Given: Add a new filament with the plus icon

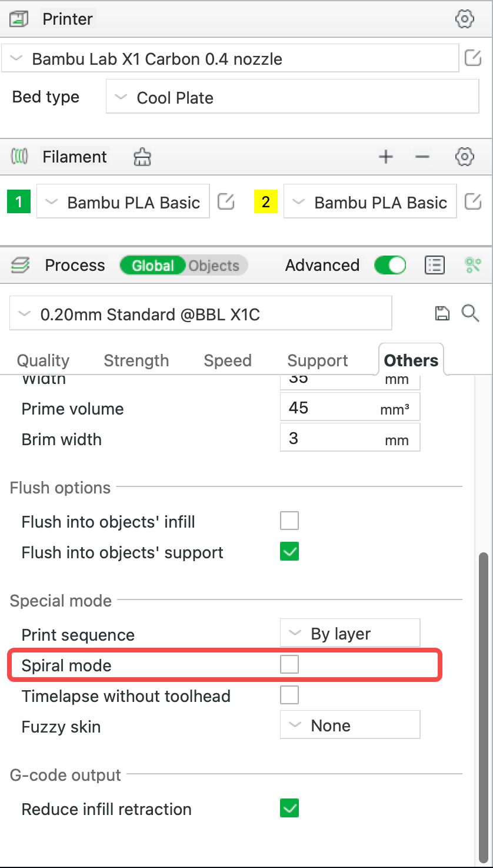Looking at the screenshot, I should 385,157.
